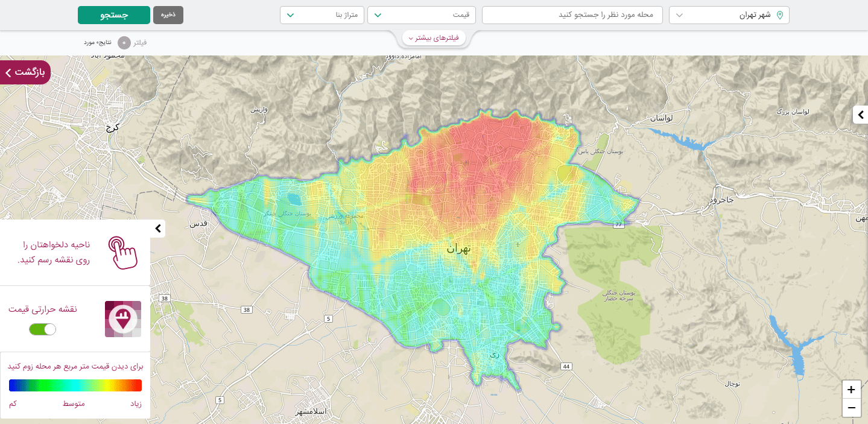Image resolution: width=868 pixels, height=424 pixels.
Task: Open the شهر تهران city dropdown
Action: coord(729,15)
